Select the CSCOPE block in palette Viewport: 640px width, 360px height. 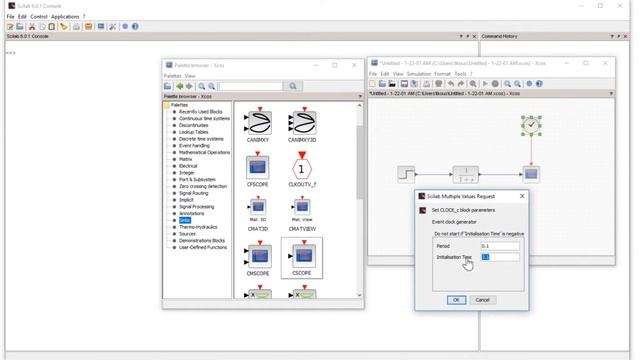pyautogui.click(x=302, y=258)
